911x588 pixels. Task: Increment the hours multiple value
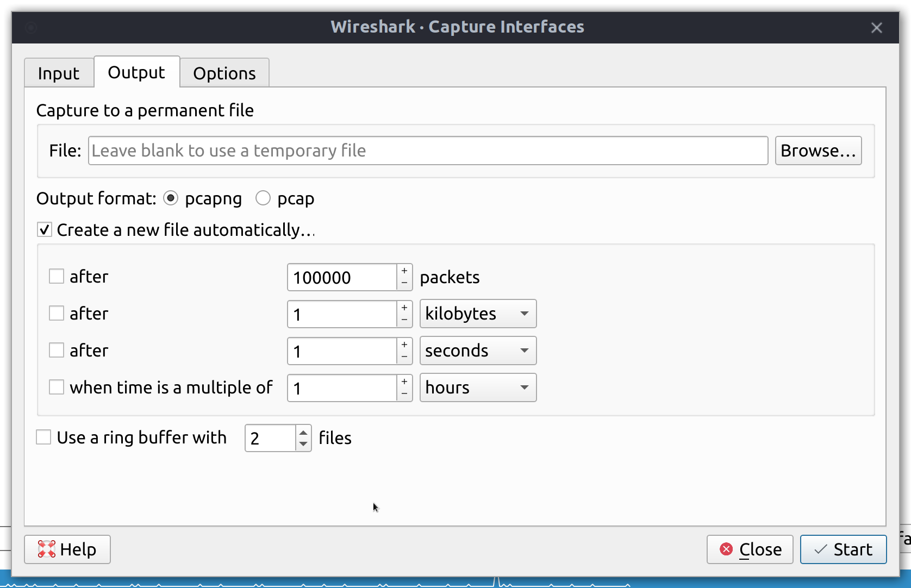(x=404, y=381)
